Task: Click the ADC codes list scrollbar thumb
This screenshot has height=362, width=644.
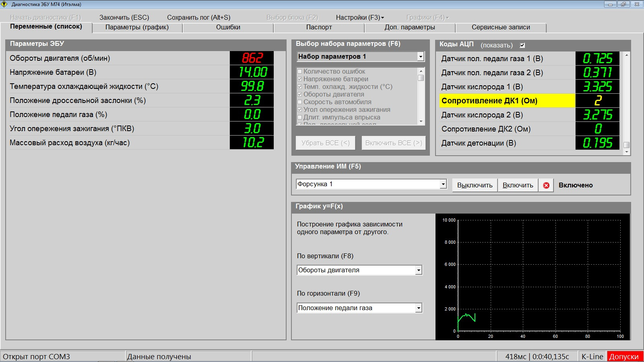Action: coord(627,145)
